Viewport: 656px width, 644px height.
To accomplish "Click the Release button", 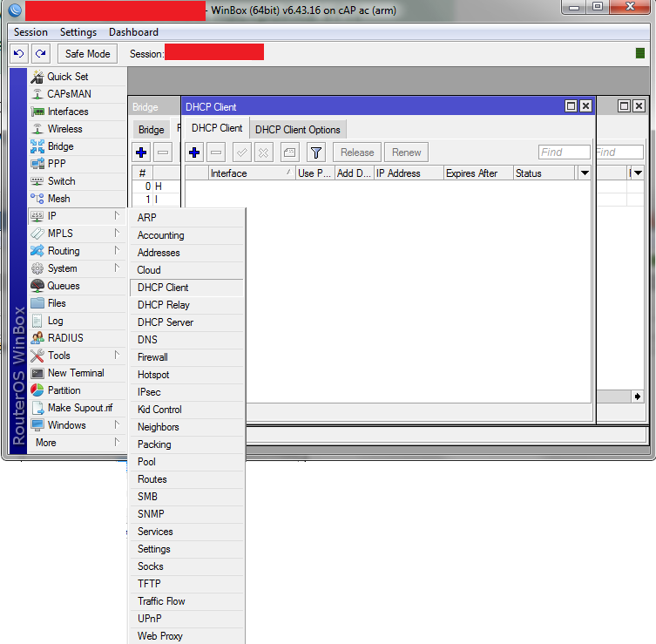I will click(357, 153).
